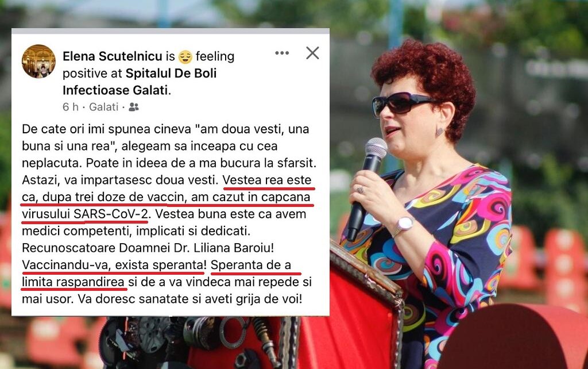The width and height of the screenshot is (588, 369).
Task: Click the Galati location label
Action: click(x=104, y=107)
